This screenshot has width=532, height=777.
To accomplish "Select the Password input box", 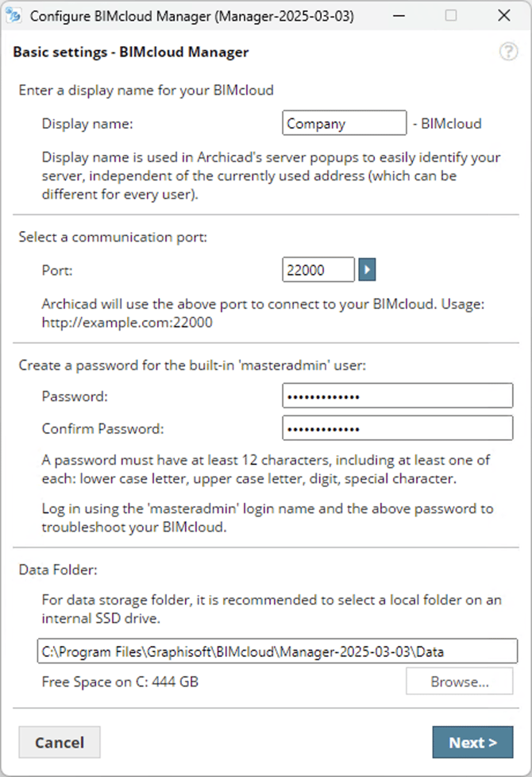I will (397, 396).
